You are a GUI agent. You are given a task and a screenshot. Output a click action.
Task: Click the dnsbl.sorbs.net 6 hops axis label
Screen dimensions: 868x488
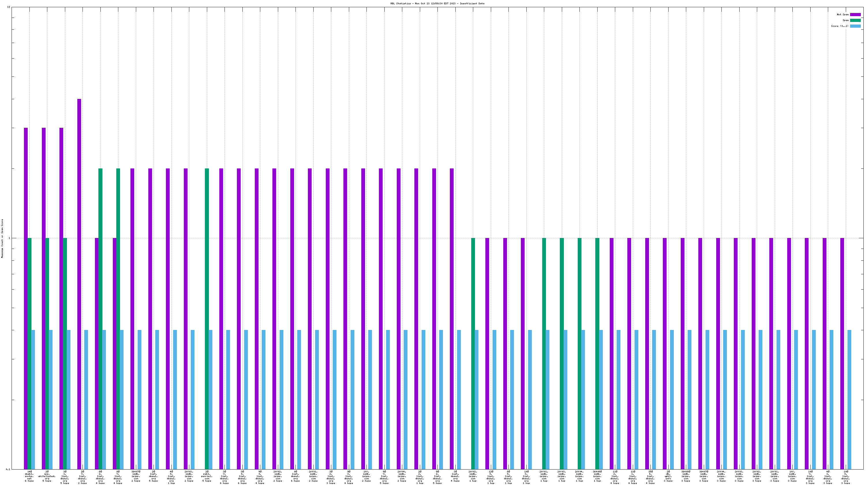[x=29, y=476]
